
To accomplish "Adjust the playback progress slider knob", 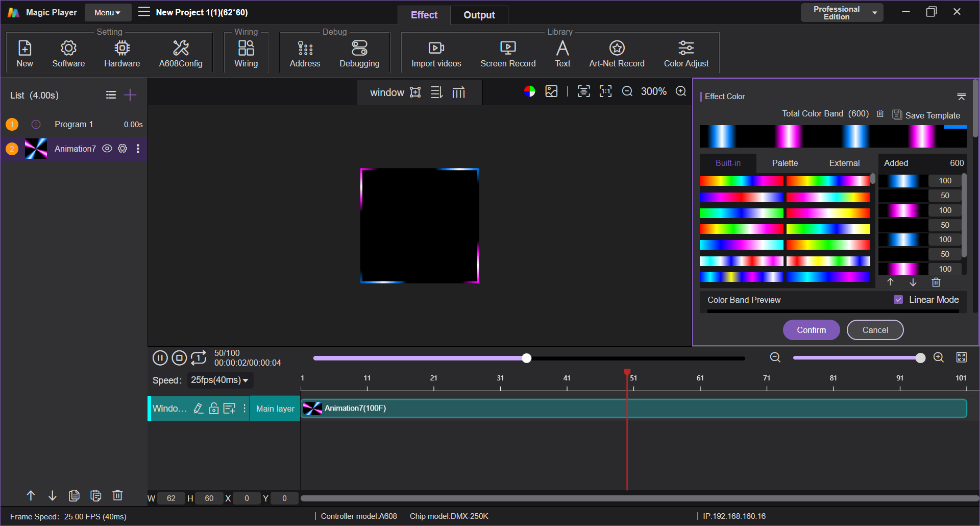I will point(527,358).
